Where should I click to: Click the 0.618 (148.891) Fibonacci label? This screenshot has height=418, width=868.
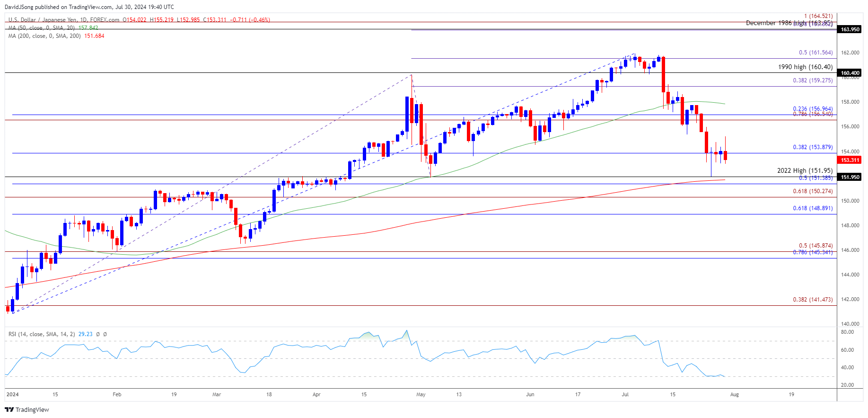(x=813, y=208)
